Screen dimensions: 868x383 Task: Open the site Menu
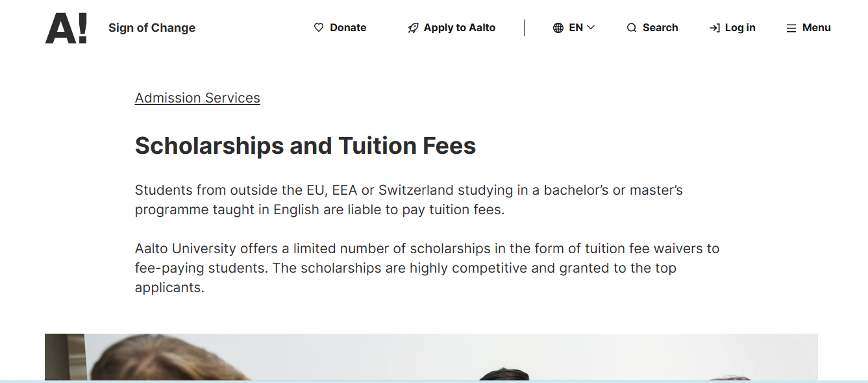coord(808,27)
